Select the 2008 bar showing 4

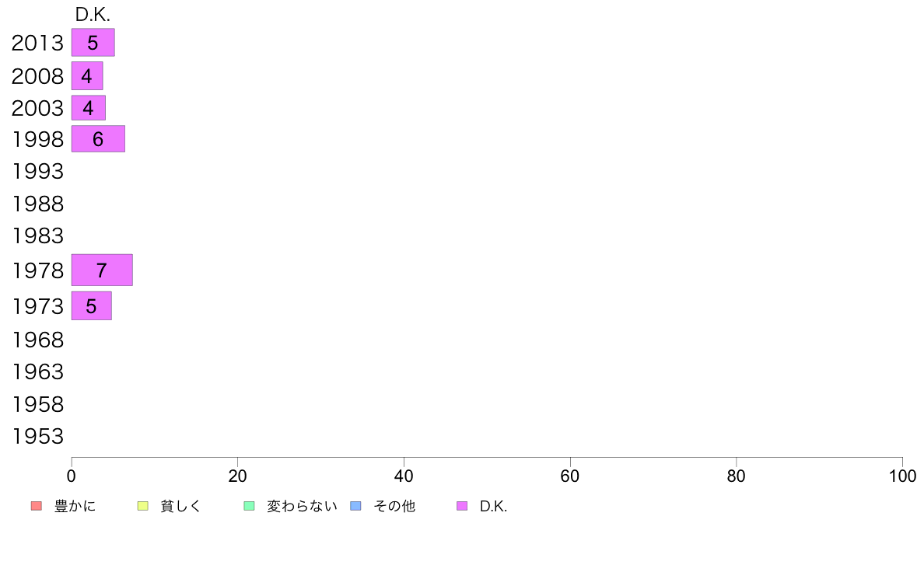87,76
